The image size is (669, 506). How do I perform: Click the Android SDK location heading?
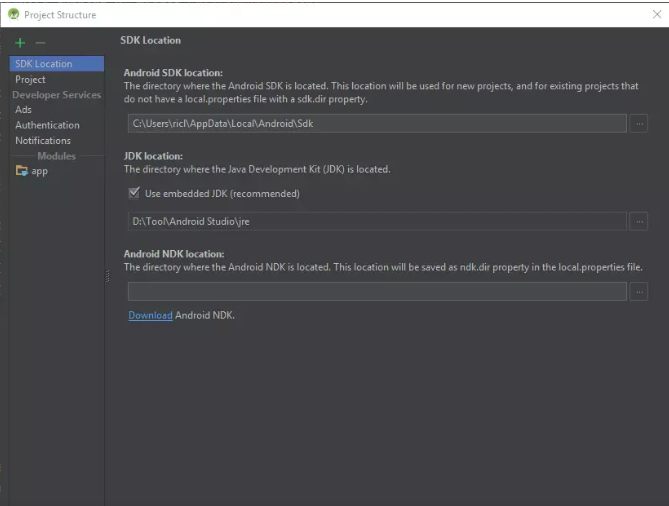click(173, 73)
